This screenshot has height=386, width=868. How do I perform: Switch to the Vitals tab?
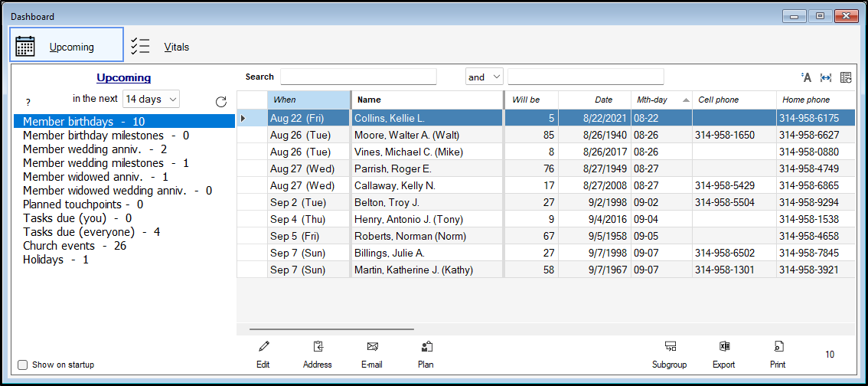(160, 47)
